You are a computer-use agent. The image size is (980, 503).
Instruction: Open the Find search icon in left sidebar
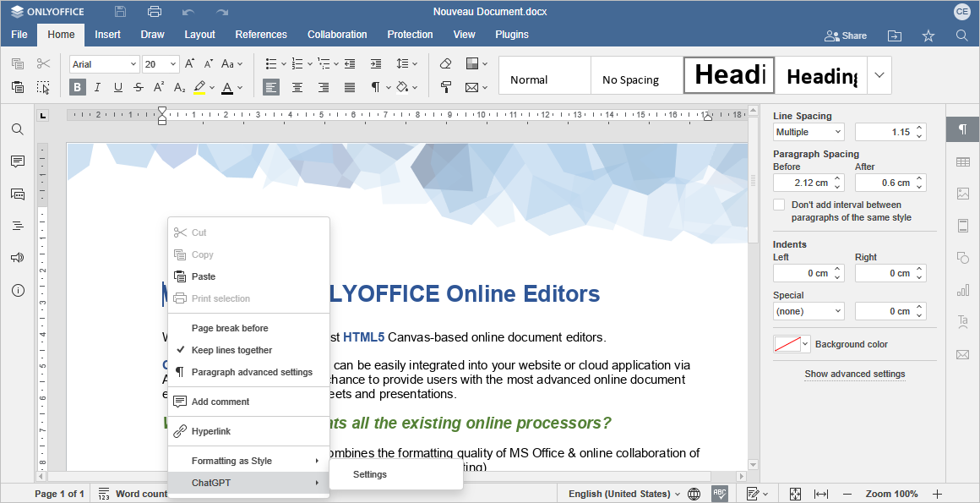(17, 129)
